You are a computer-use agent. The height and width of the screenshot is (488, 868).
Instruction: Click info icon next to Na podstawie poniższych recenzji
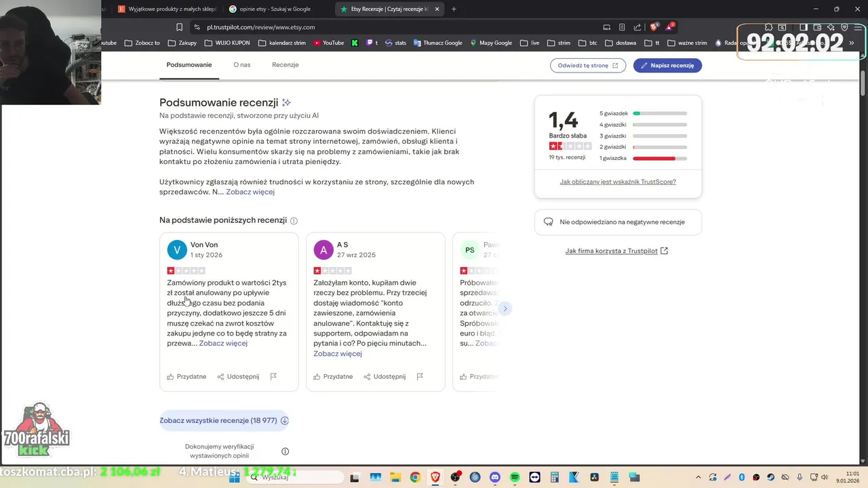click(x=294, y=220)
